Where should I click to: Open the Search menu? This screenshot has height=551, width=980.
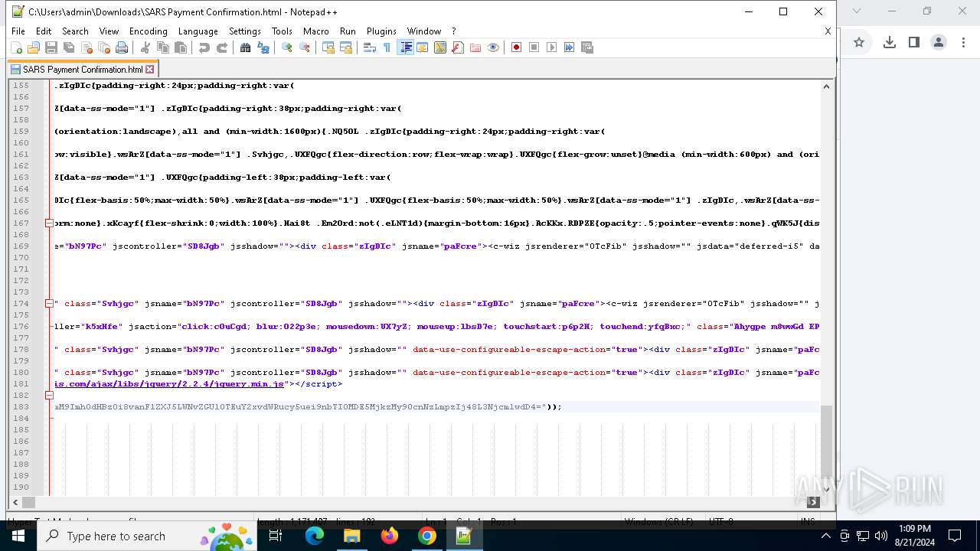pos(75,31)
